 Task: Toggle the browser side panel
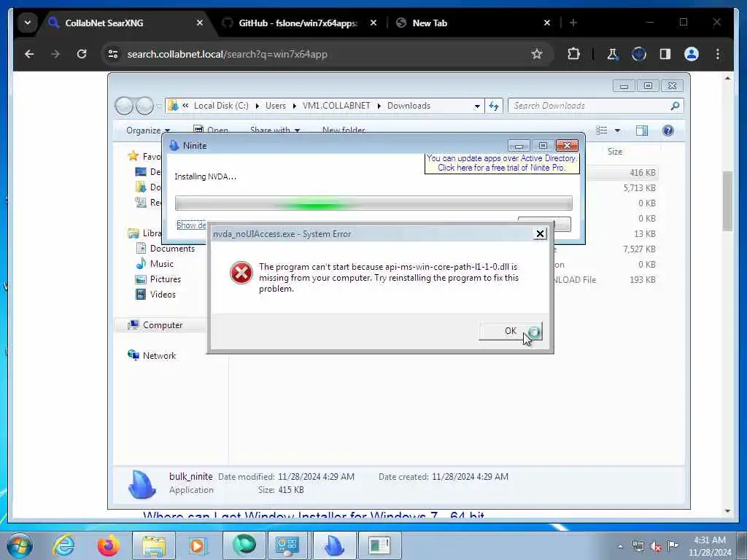(665, 54)
